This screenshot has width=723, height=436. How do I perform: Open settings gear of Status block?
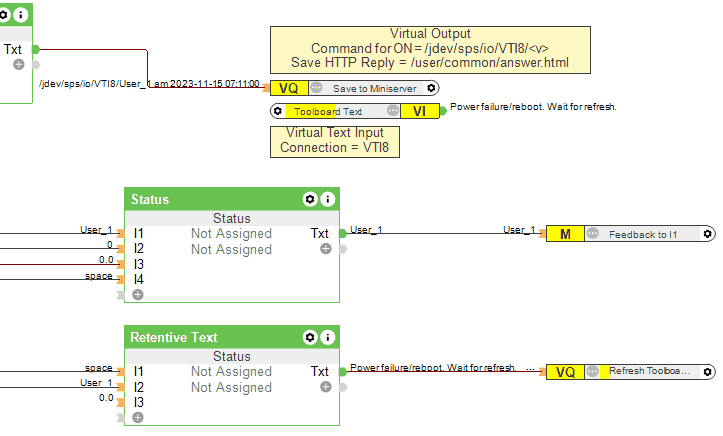click(x=310, y=200)
